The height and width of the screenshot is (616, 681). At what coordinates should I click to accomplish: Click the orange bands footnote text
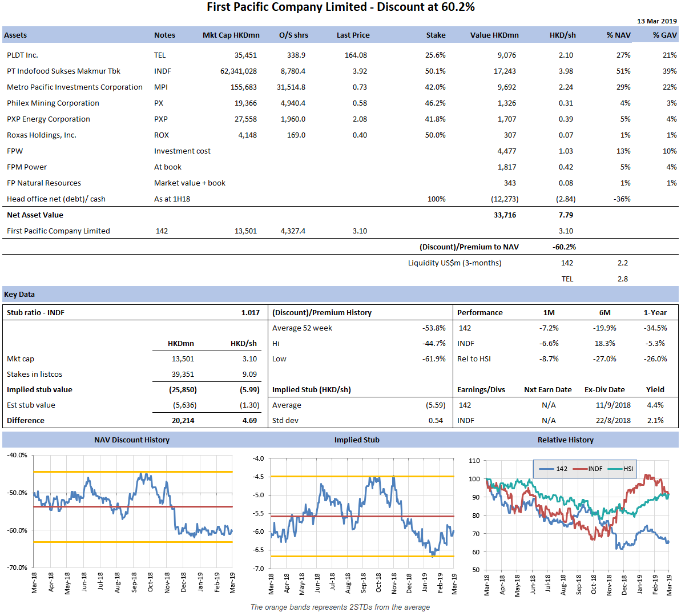[340, 607]
